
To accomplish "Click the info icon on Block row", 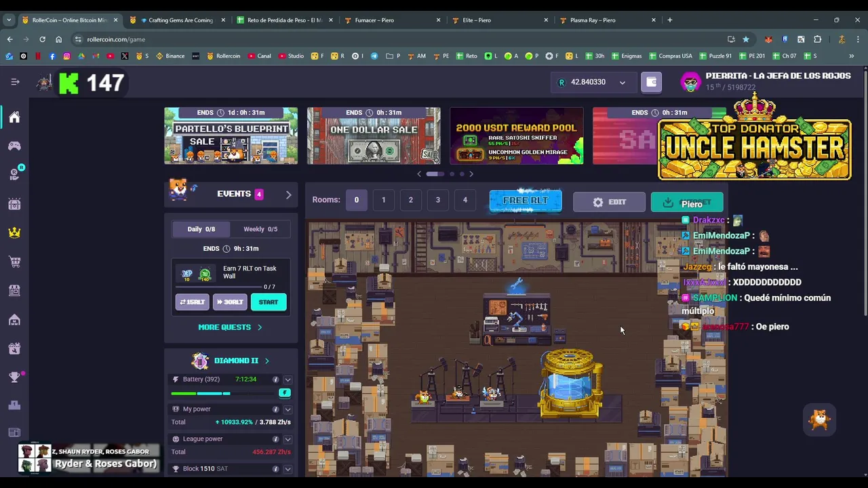I will (275, 469).
